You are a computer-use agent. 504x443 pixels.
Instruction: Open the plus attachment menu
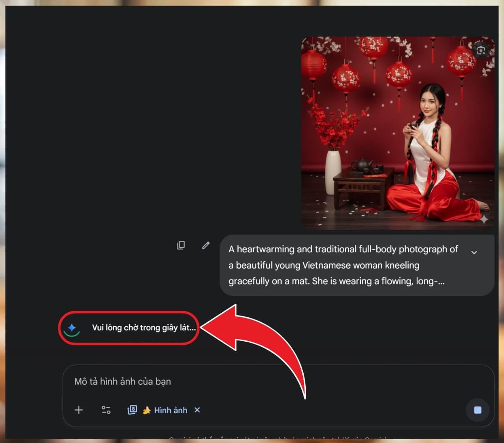click(79, 410)
